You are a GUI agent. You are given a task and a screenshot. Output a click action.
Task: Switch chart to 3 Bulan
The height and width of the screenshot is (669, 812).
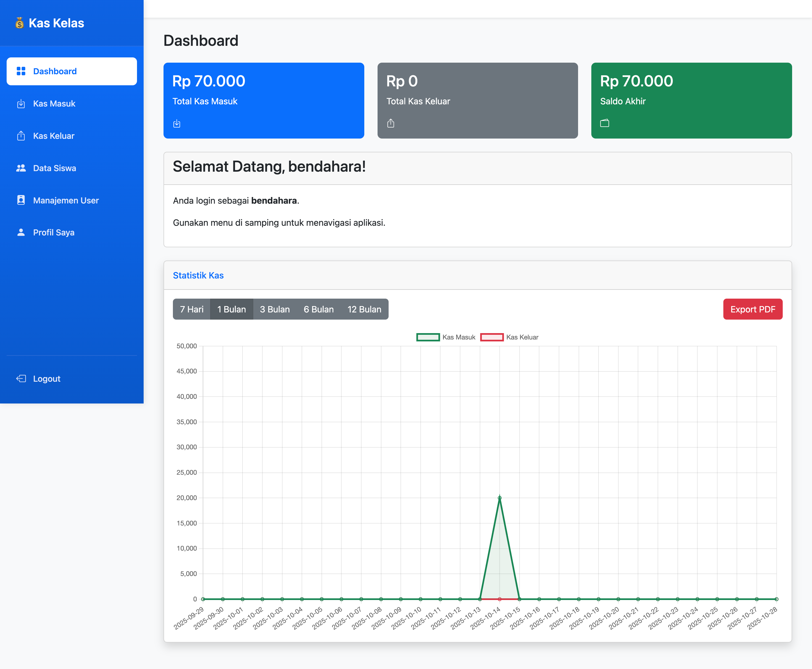click(275, 309)
